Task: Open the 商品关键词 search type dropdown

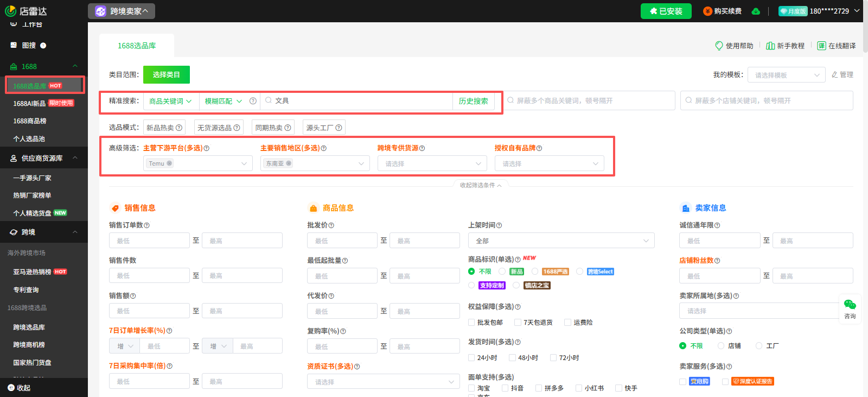Action: coord(170,101)
